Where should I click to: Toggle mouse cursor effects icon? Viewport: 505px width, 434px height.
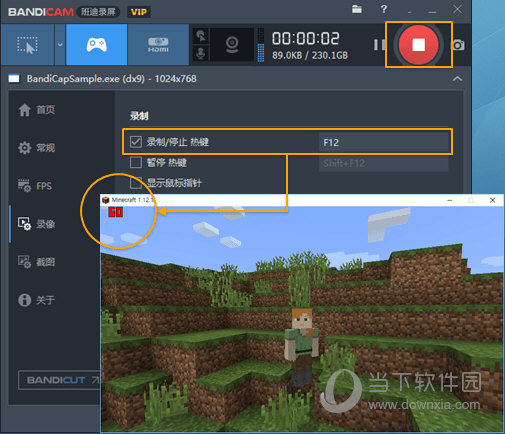click(x=201, y=36)
